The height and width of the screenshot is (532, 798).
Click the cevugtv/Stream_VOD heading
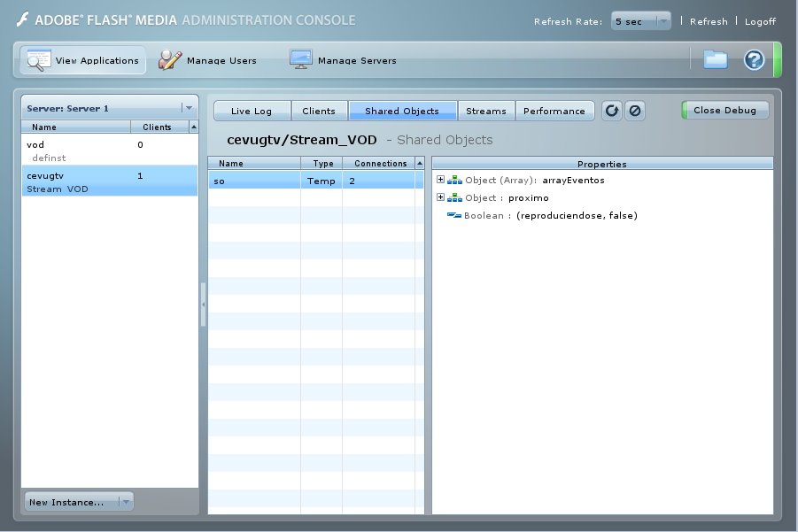pyautogui.click(x=302, y=140)
